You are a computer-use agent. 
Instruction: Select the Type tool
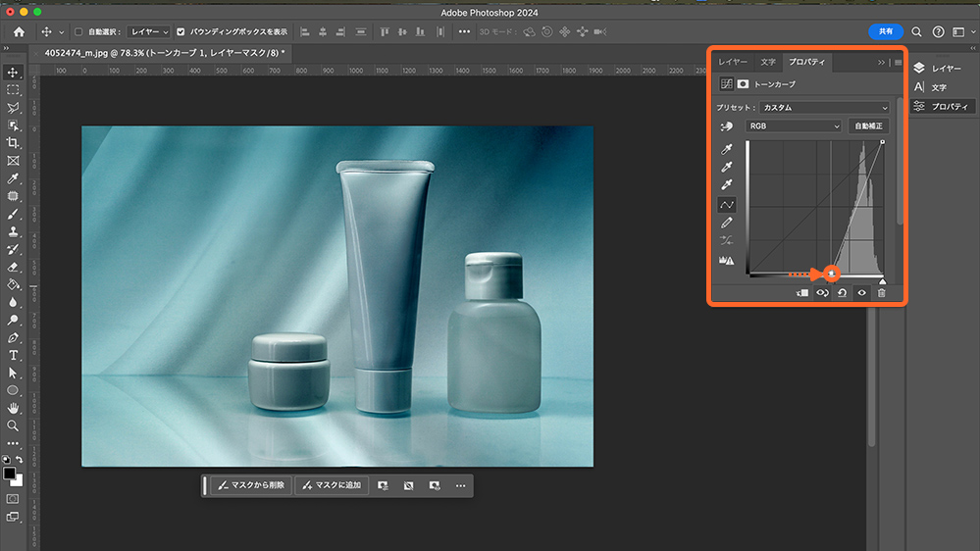pos(13,355)
